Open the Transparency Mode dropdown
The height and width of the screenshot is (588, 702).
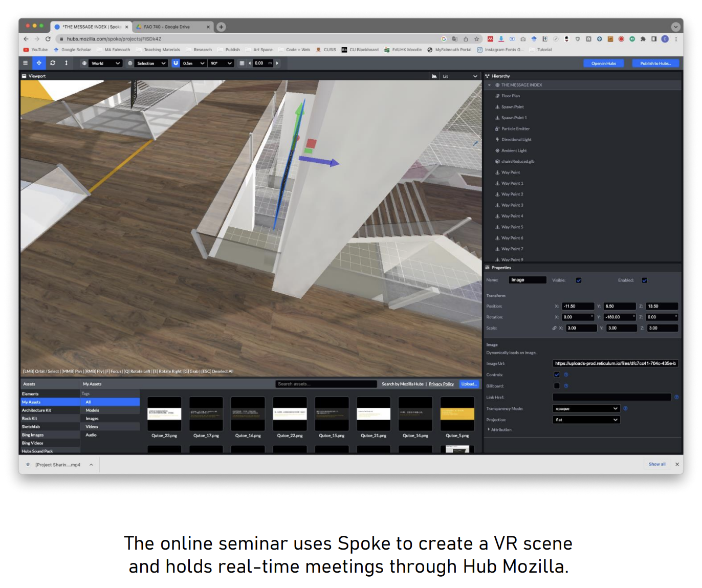pos(586,408)
